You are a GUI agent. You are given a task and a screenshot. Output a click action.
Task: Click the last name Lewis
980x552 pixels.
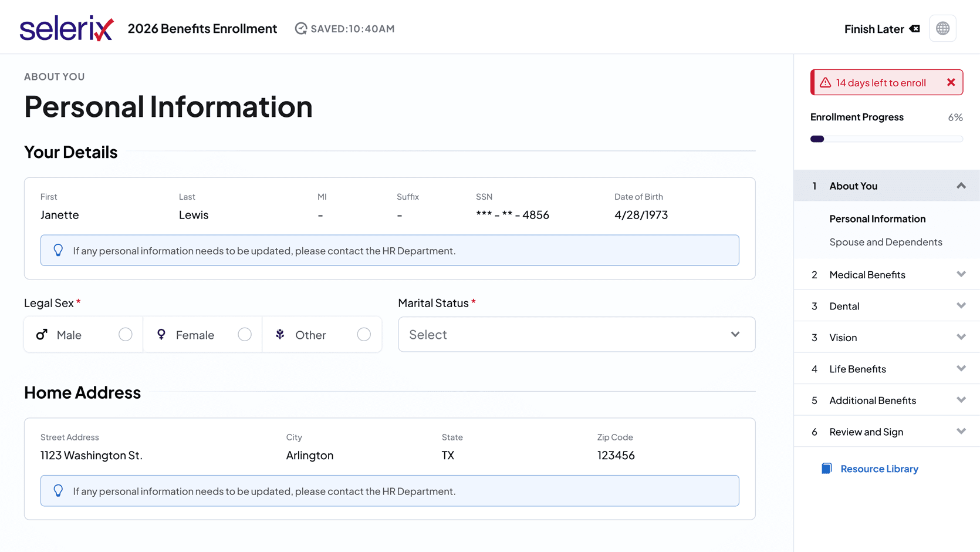[194, 215]
